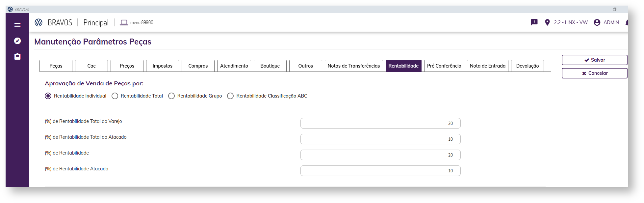The image size is (644, 203).
Task: Select Rentabilidade Individual radio option
Action: [48, 96]
